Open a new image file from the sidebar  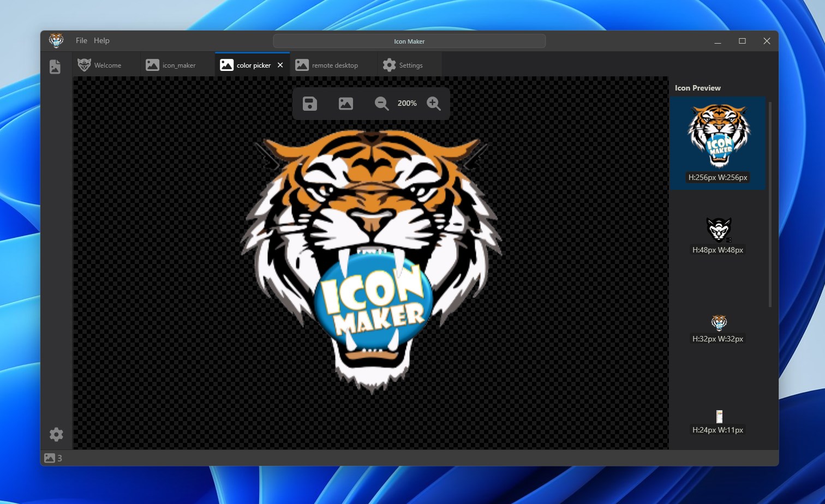(55, 66)
